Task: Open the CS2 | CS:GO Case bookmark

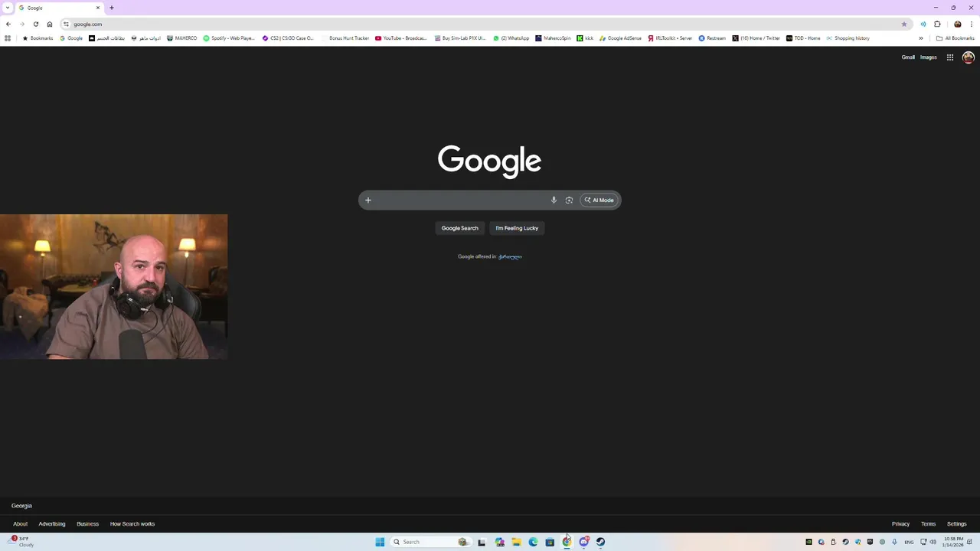Action: tap(288, 38)
